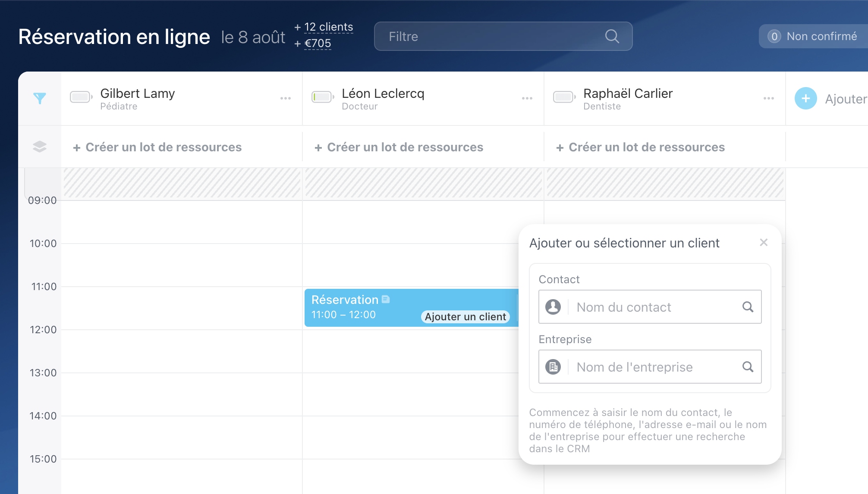Image resolution: width=868 pixels, height=494 pixels.
Task: Click magnifier in Nom du contact field
Action: click(748, 307)
